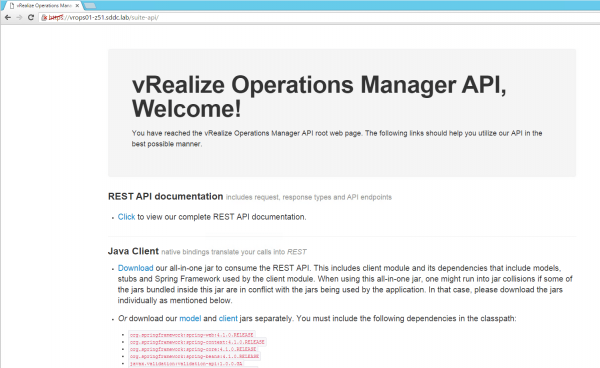Go back with the browser back arrow

click(8, 18)
